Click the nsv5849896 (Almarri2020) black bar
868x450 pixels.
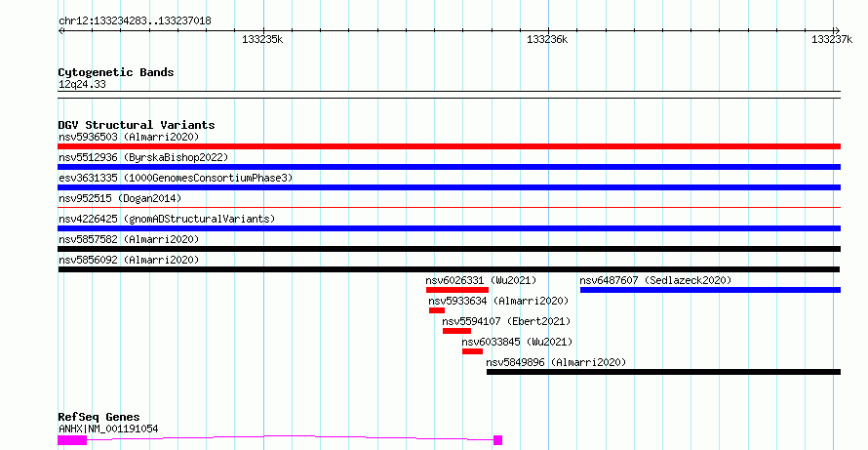pyautogui.click(x=663, y=372)
